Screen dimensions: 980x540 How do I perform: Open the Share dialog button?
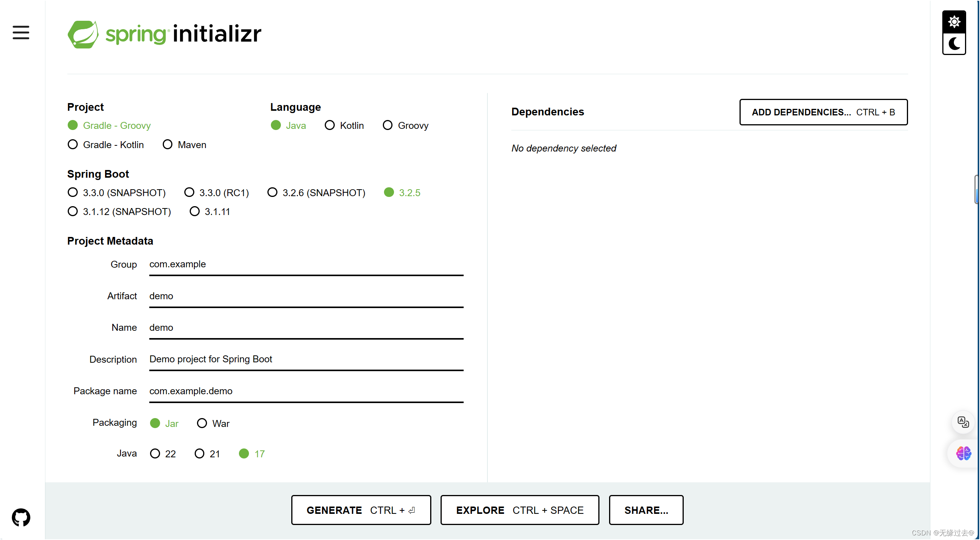click(x=646, y=510)
